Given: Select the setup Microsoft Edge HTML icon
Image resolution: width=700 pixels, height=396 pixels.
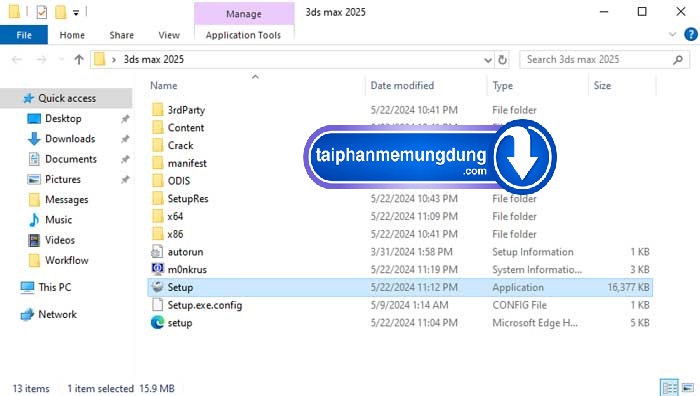Looking at the screenshot, I should coord(157,322).
